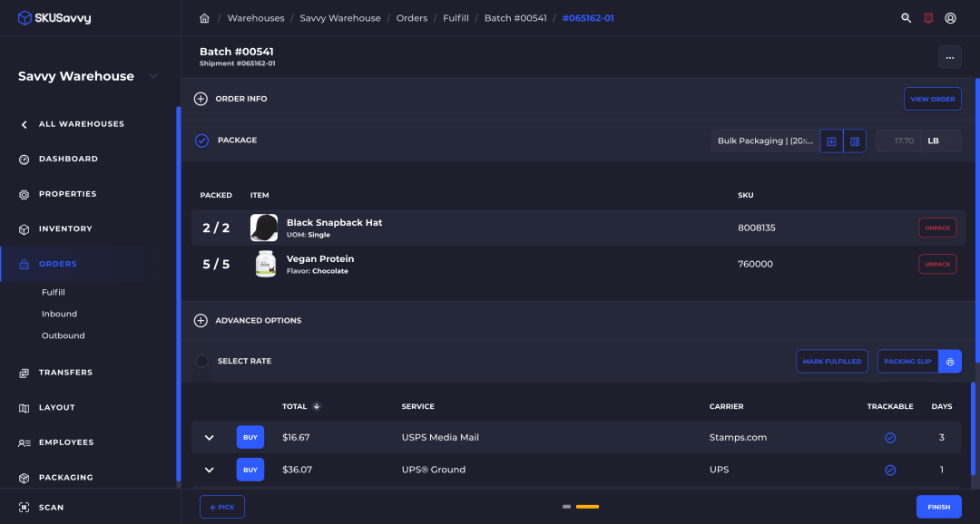The height and width of the screenshot is (524, 980).
Task: Click the View Order button
Action: pos(933,100)
